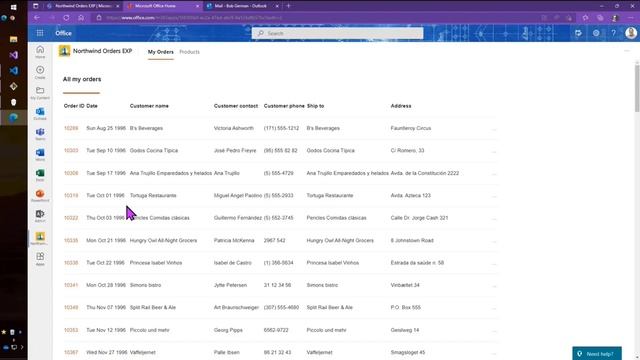Click the Northwind Orders EXP app logo
This screenshot has width=640, height=360.
(64, 51)
